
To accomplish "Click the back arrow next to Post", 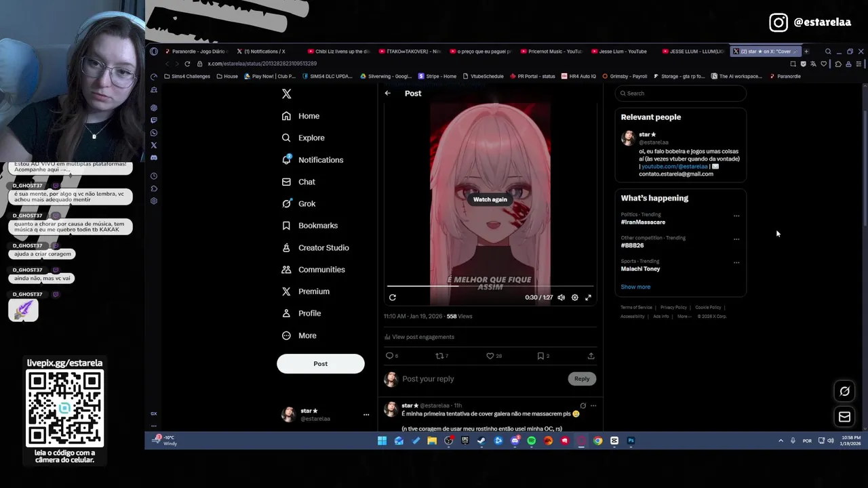I will [387, 94].
